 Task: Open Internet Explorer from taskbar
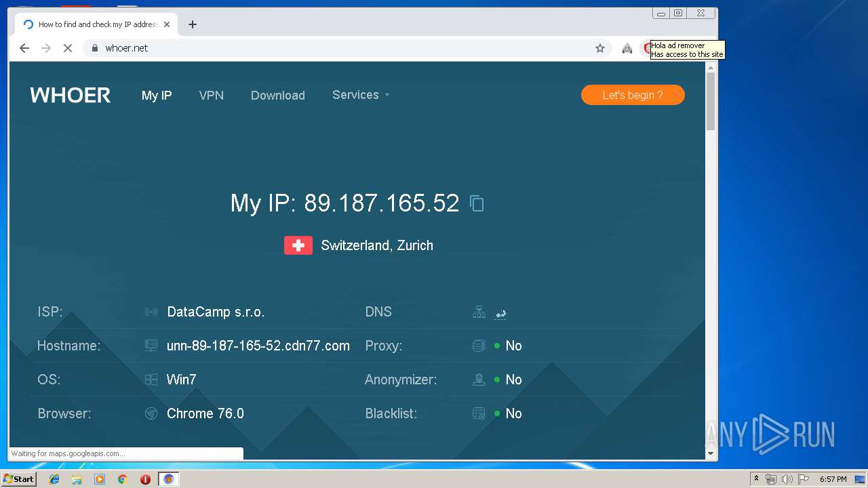point(54,479)
